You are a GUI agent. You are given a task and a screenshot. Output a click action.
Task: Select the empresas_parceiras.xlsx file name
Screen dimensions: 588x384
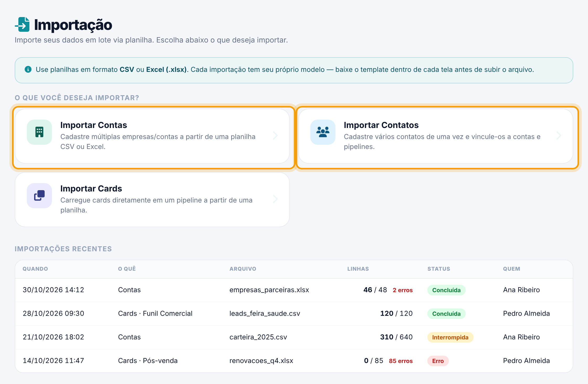pos(269,290)
